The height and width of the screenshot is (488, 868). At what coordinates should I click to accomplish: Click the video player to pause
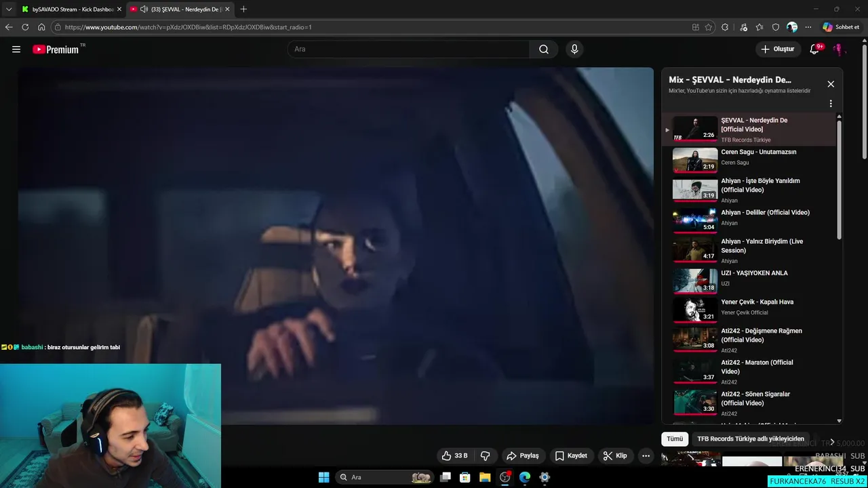coord(336,245)
